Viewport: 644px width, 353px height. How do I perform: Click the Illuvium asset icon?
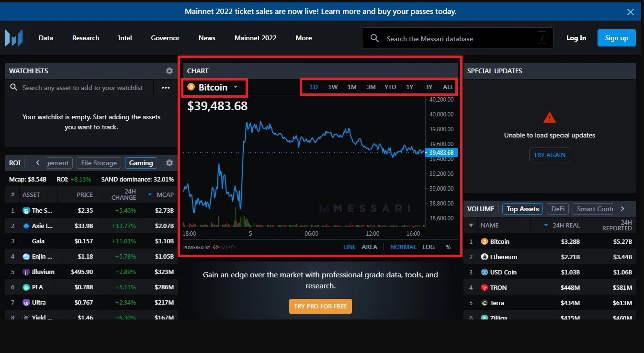[x=26, y=272]
